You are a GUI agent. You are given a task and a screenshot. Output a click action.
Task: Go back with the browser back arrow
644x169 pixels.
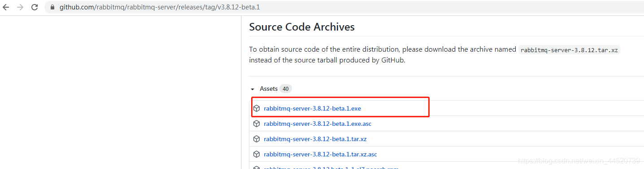click(x=6, y=8)
